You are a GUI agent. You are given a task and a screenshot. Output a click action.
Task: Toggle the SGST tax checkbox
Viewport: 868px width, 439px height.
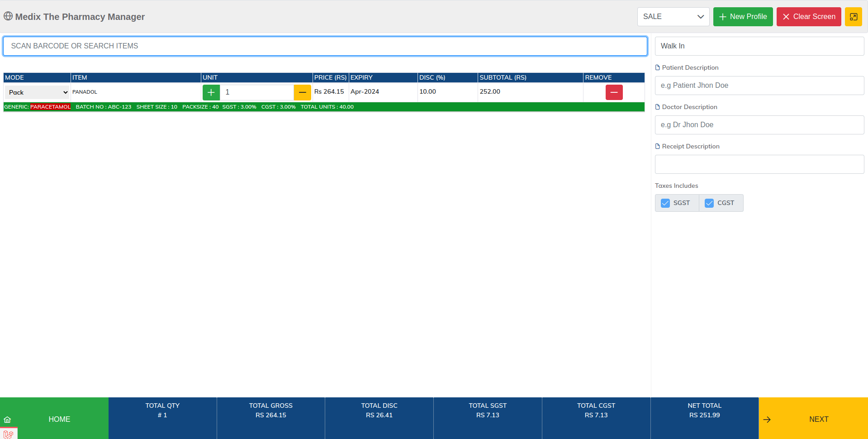[665, 203]
